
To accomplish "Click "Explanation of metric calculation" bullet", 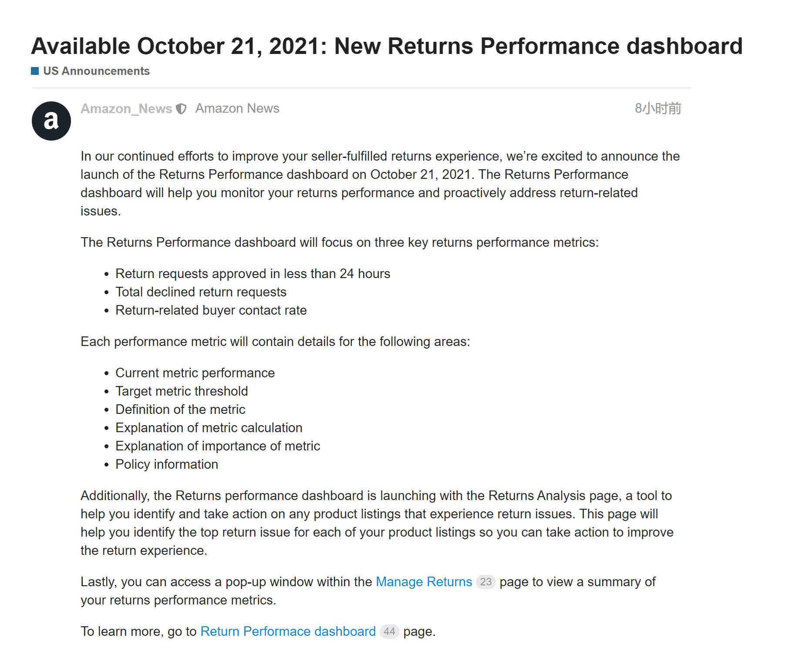I will [x=209, y=428].
